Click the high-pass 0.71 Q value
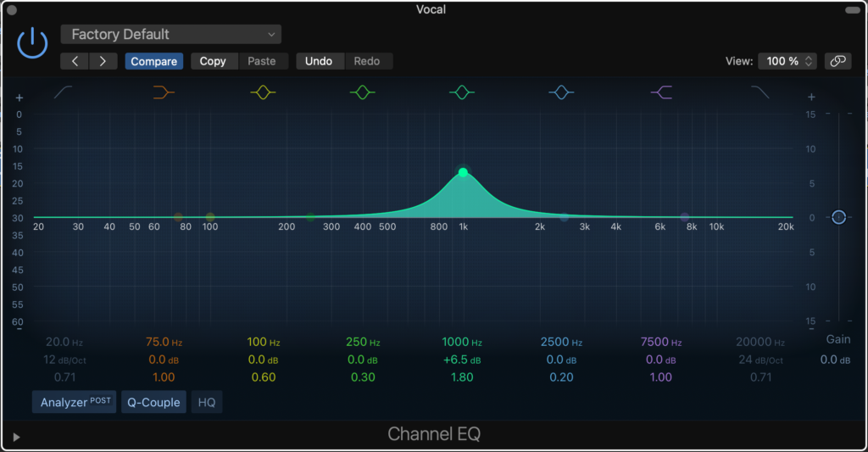 64,377
